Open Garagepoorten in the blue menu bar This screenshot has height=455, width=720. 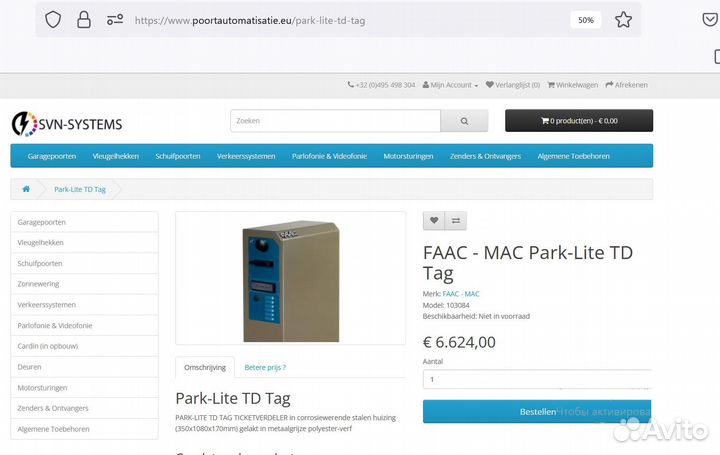52,156
